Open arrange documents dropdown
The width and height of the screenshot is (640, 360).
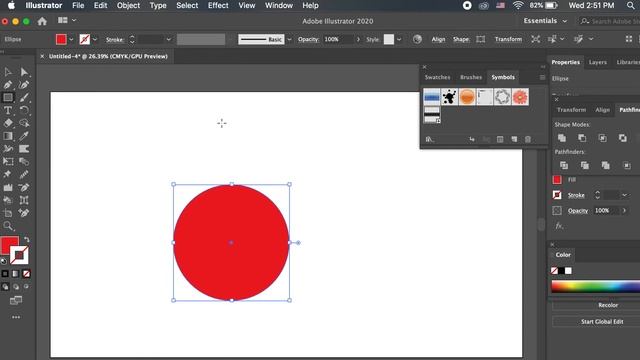67,20
